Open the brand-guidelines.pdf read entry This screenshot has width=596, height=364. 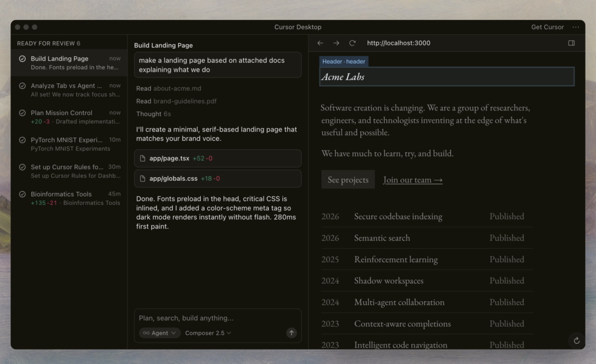(x=176, y=101)
